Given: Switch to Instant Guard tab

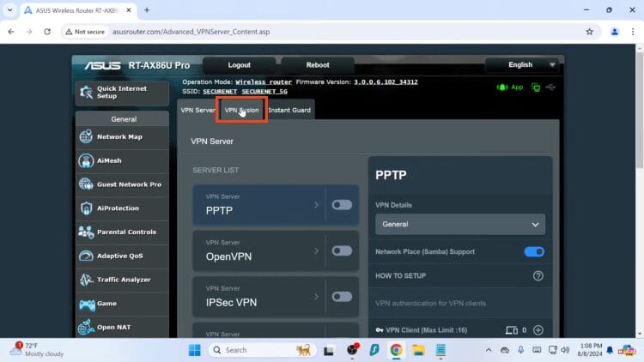Looking at the screenshot, I should point(289,110).
